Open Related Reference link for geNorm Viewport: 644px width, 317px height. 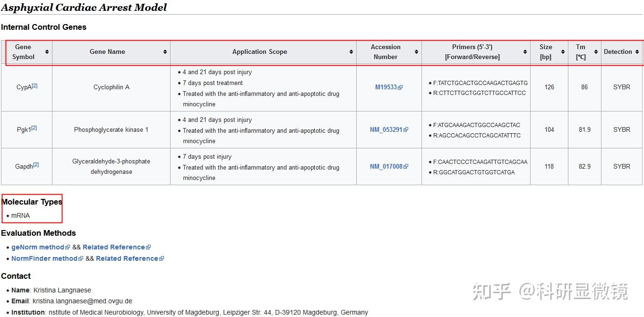pos(114,247)
